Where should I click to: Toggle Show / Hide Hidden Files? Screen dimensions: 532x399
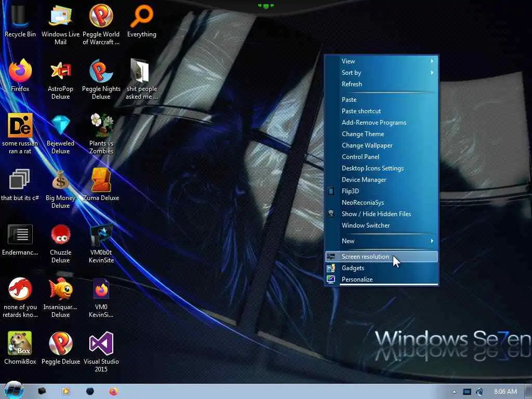[381, 214]
